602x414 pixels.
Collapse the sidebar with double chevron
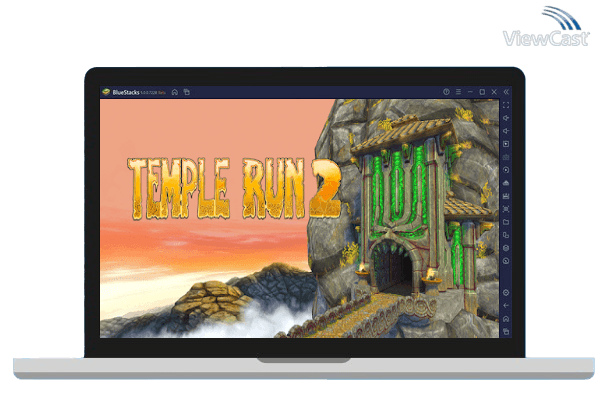(x=506, y=92)
